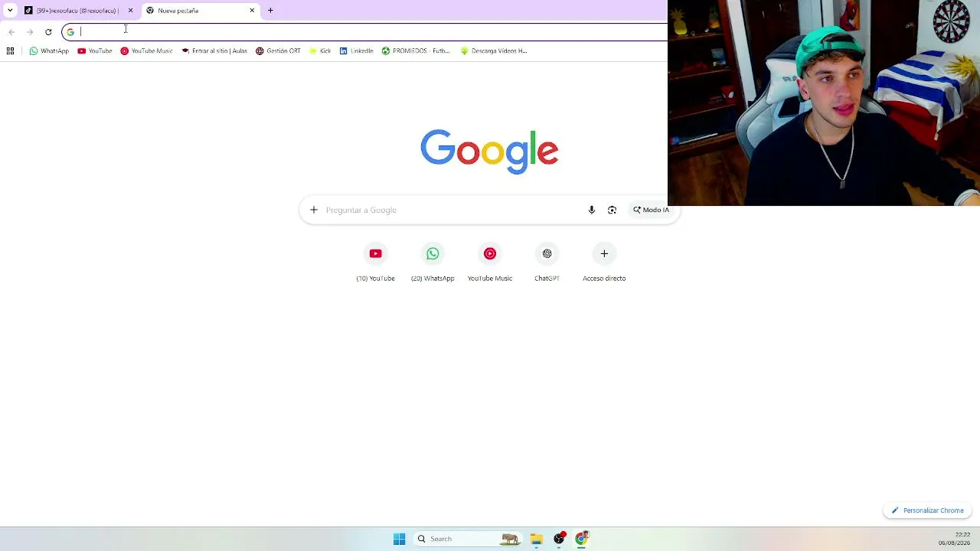
Task: Open File Explorer from the taskbar
Action: 536,539
